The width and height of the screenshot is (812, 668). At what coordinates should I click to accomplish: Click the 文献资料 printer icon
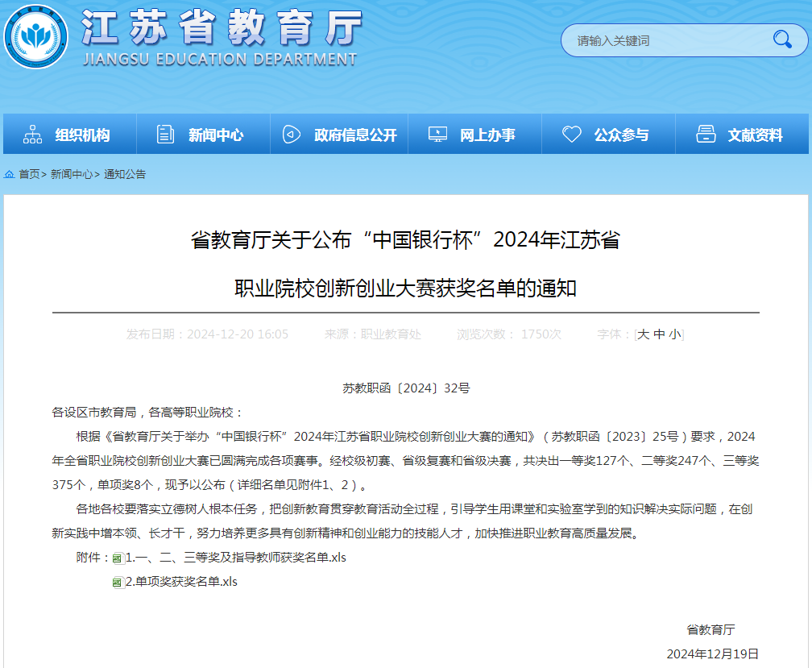(706, 135)
